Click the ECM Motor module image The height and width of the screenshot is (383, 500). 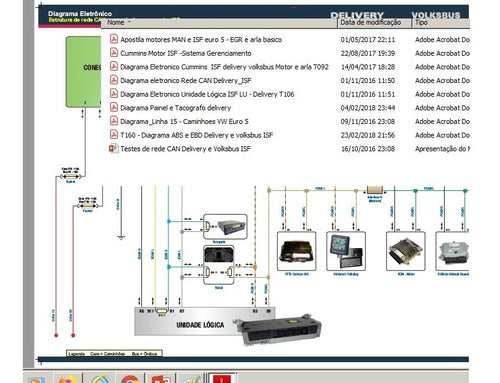(x=406, y=251)
